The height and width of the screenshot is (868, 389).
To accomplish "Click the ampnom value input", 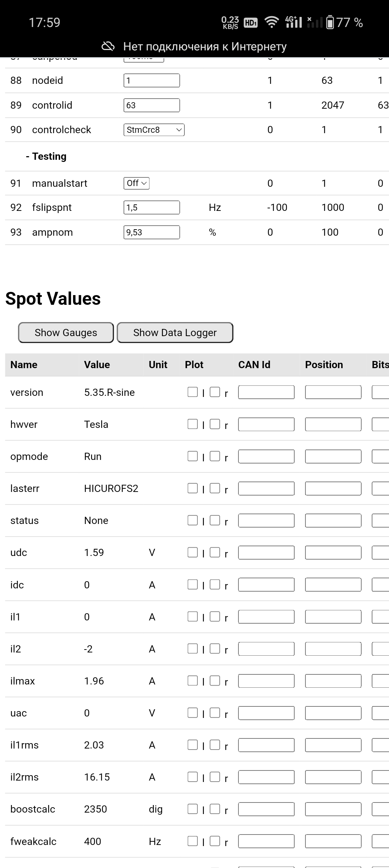I will point(152,232).
